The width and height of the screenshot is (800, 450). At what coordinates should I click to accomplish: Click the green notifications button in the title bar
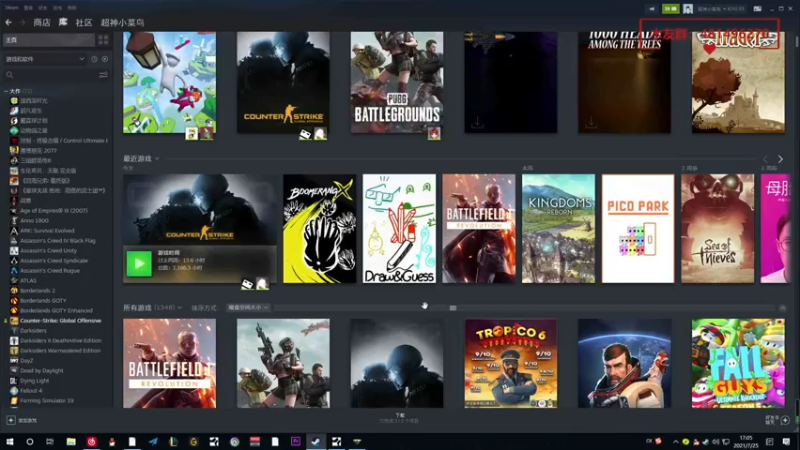(x=670, y=9)
